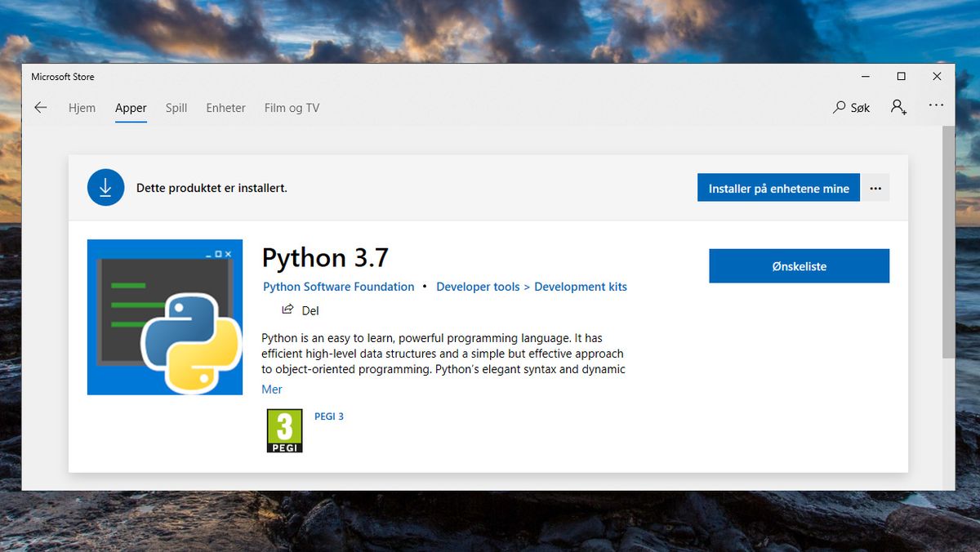Click the product installed download icon
Screen dimensions: 980x552
point(105,187)
